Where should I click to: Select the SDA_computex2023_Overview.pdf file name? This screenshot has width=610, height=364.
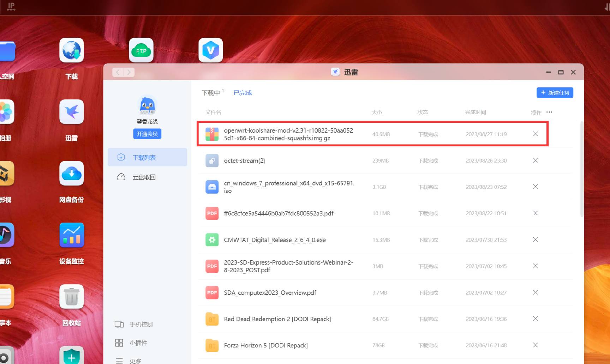click(x=270, y=293)
